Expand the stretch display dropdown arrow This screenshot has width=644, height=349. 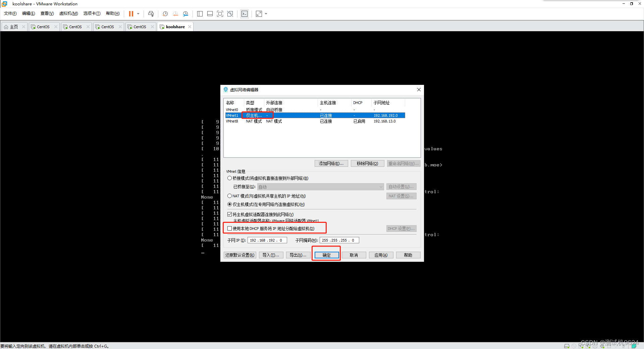click(x=266, y=14)
